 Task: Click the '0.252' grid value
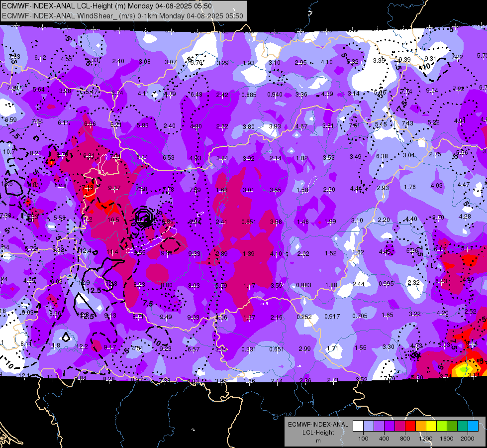click(304, 317)
